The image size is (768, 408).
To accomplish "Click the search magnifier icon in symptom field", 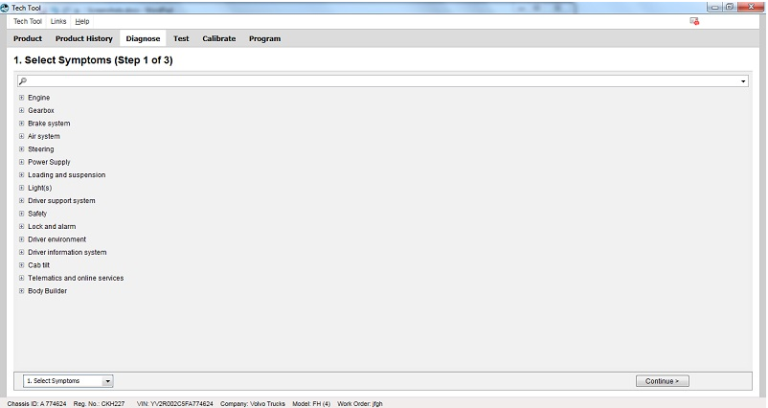I will [21, 80].
